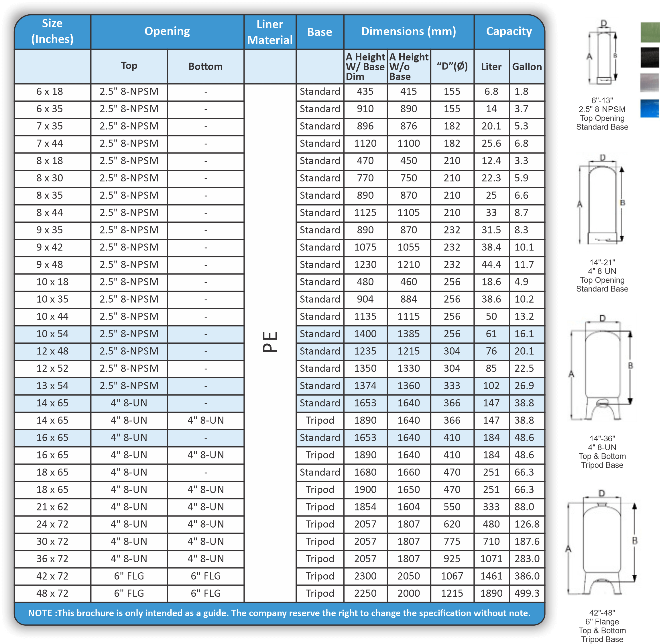Click the '12 x 48' size cell
Image resolution: width=661 pixels, height=644 pixels.
point(52,351)
